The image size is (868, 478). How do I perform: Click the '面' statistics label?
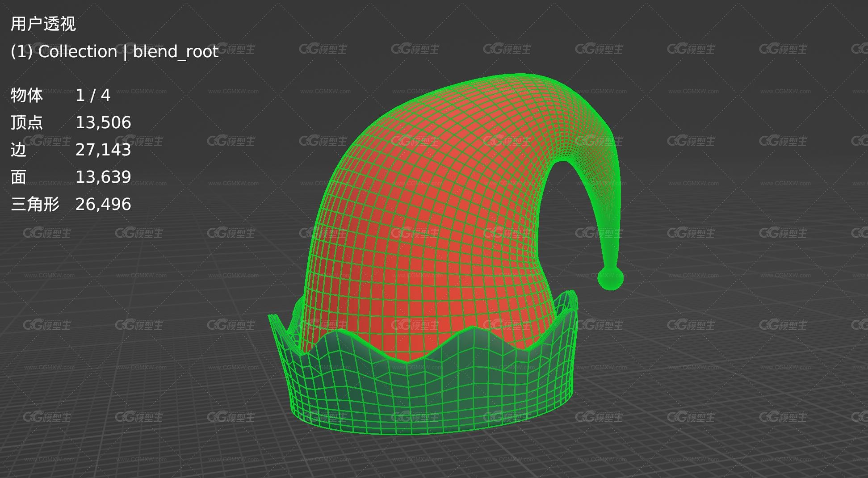click(x=19, y=177)
